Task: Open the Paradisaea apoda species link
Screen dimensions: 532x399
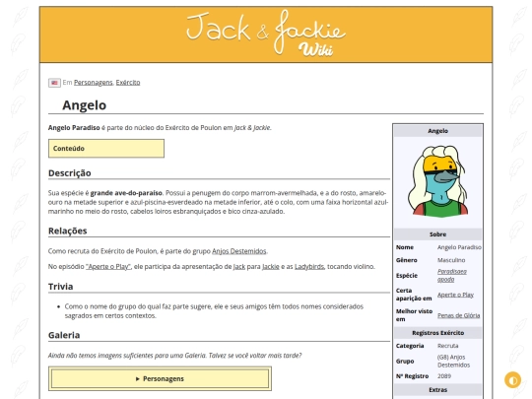Action: click(452, 276)
